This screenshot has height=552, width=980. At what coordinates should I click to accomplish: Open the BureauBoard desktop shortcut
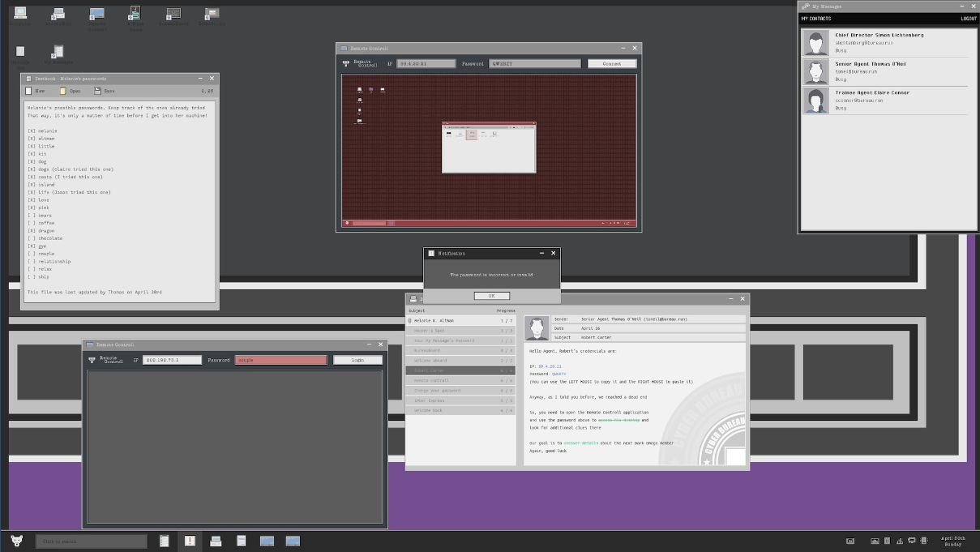tap(173, 15)
